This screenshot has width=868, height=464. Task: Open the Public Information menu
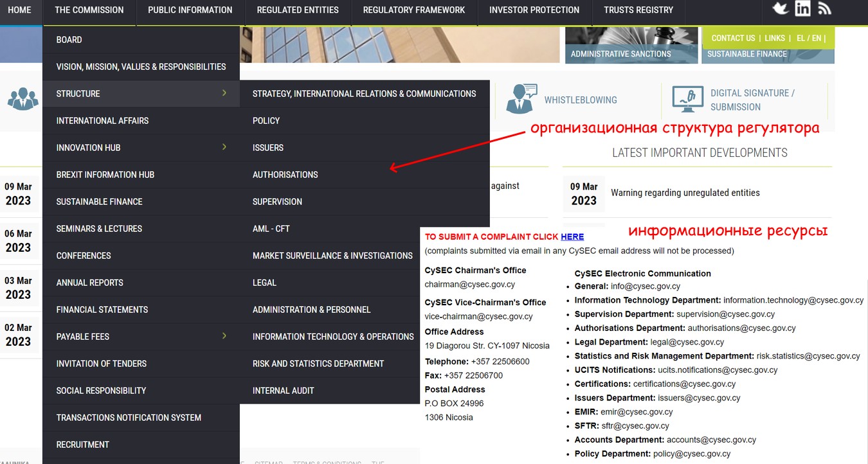tap(190, 10)
